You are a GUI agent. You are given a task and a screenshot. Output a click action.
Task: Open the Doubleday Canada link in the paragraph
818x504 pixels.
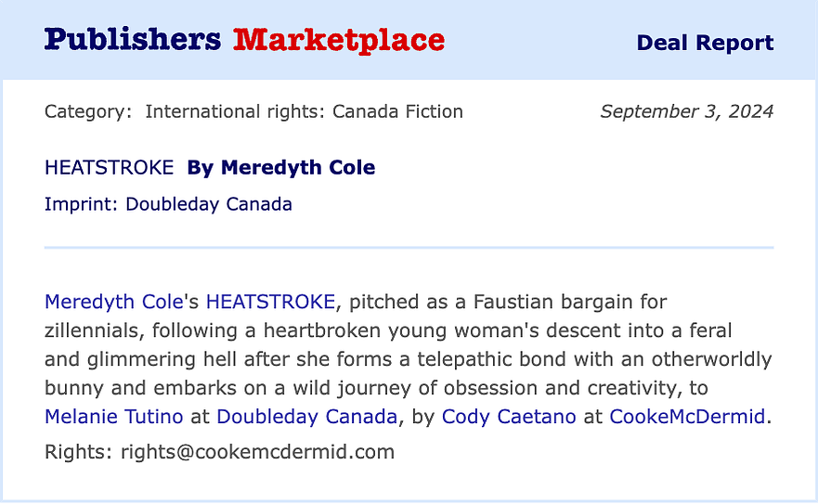[306, 417]
